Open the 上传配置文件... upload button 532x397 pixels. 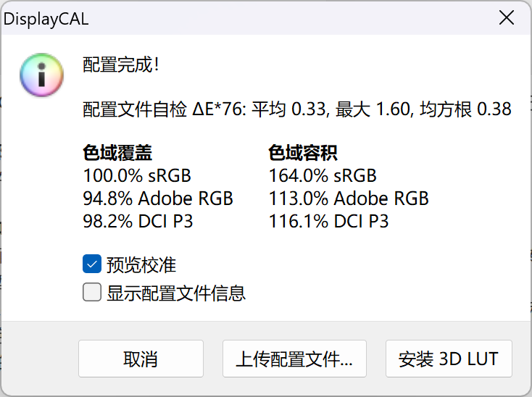[x=294, y=359]
